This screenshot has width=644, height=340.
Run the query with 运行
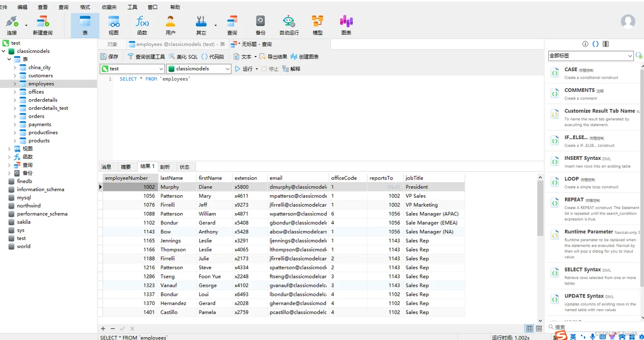pyautogui.click(x=244, y=68)
